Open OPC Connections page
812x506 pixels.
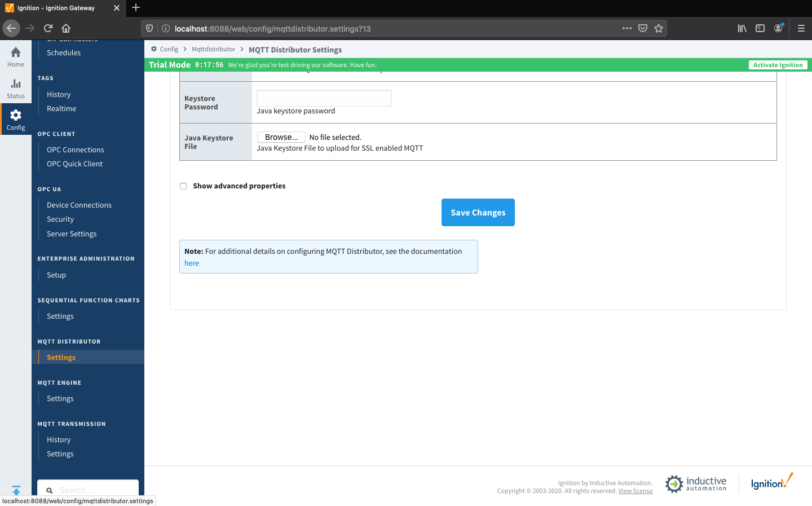point(76,149)
